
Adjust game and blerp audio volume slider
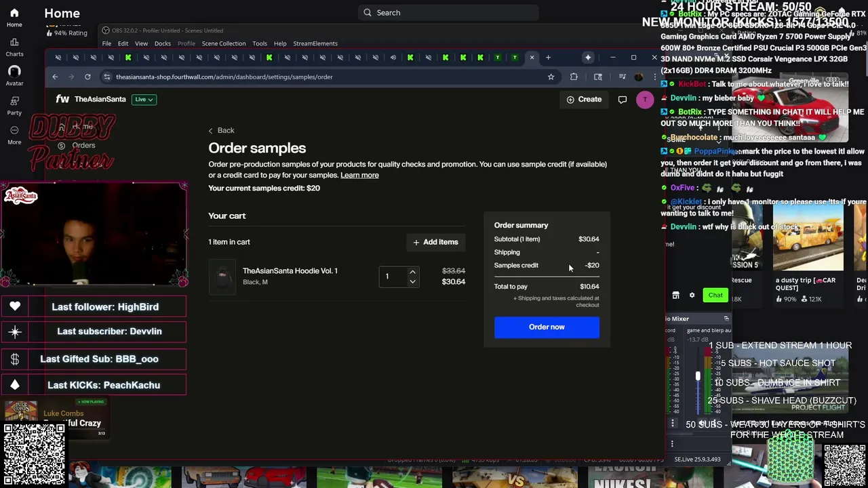[697, 377]
